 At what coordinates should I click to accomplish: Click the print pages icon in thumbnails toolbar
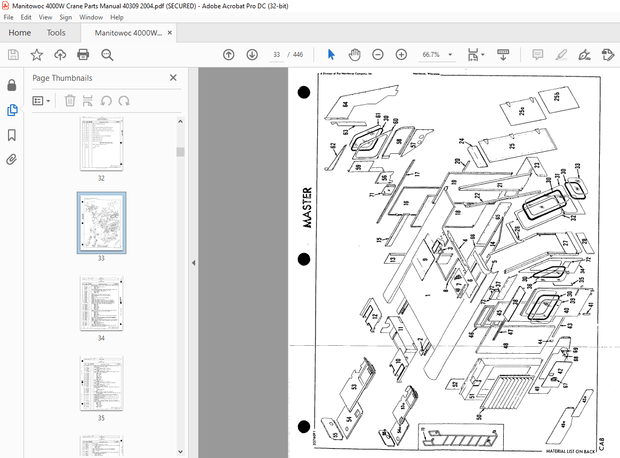tap(87, 101)
